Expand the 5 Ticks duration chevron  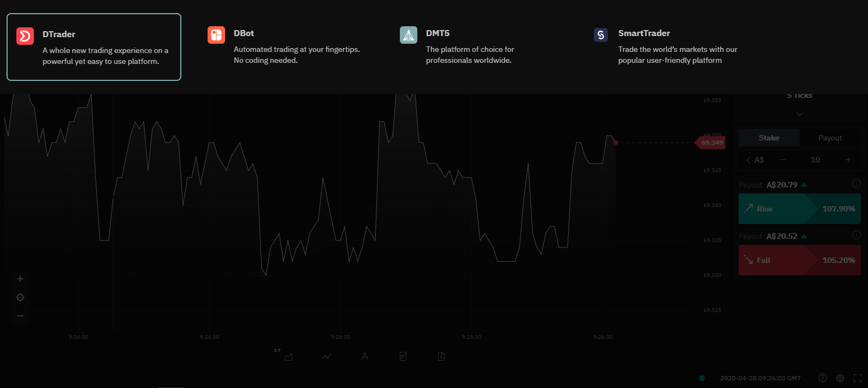pyautogui.click(x=800, y=114)
